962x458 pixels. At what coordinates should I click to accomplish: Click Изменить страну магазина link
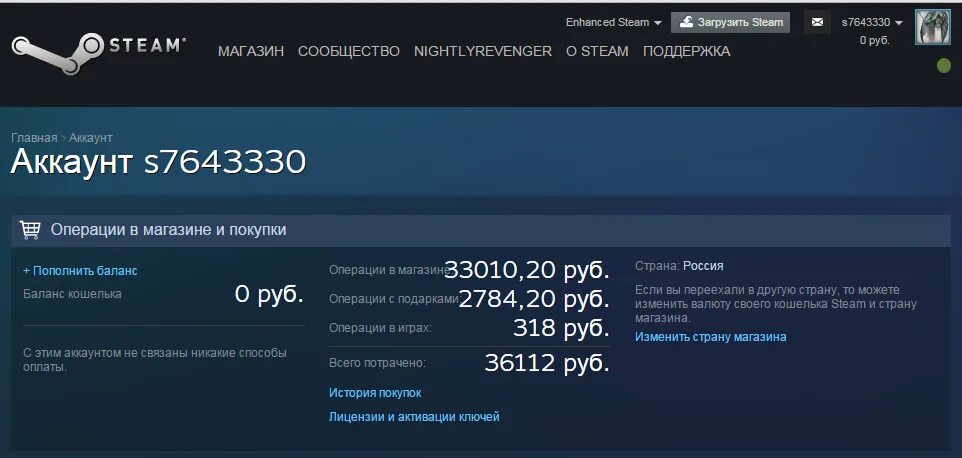coord(710,337)
